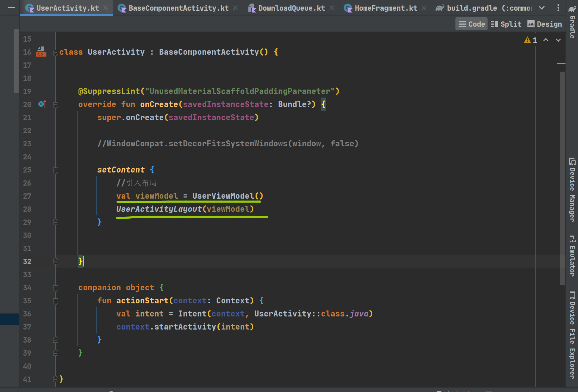Close the DownloadQueue.kt tab
Image resolution: width=578 pixels, height=392 pixels.
point(332,8)
